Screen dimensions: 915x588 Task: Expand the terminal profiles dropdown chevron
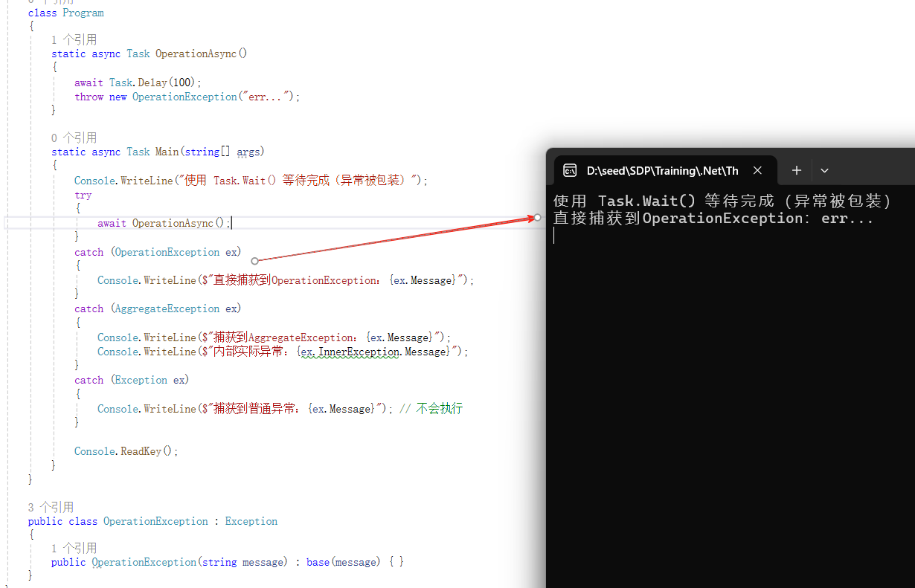click(x=824, y=170)
